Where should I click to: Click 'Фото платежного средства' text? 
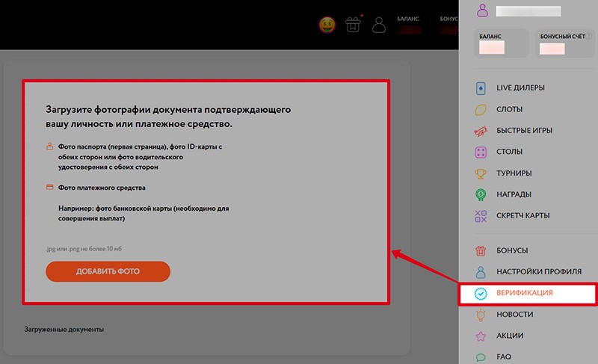102,188
